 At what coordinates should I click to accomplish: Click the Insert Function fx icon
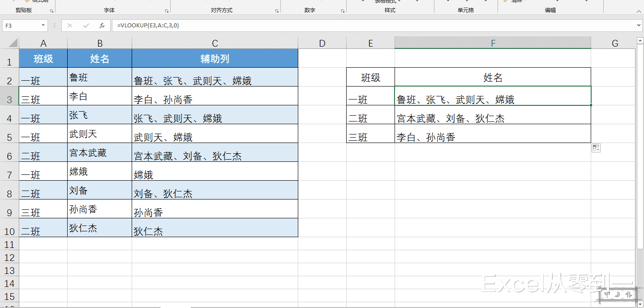pos(102,25)
